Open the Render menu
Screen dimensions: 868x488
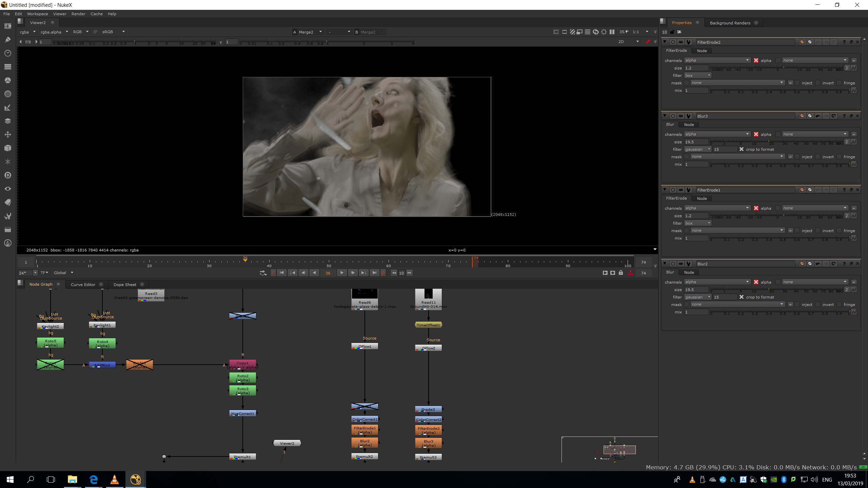pyautogui.click(x=78, y=14)
